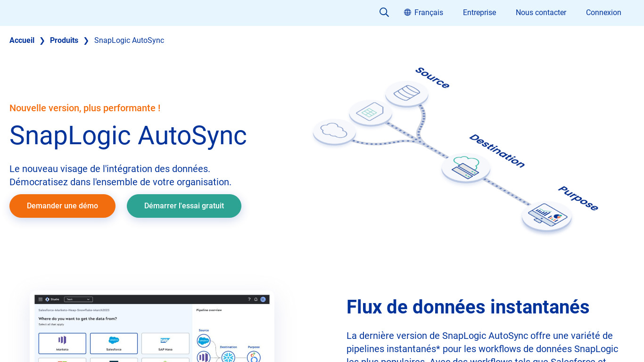
Task: Navigate to Produits breadcrumb
Action: [x=64, y=41]
